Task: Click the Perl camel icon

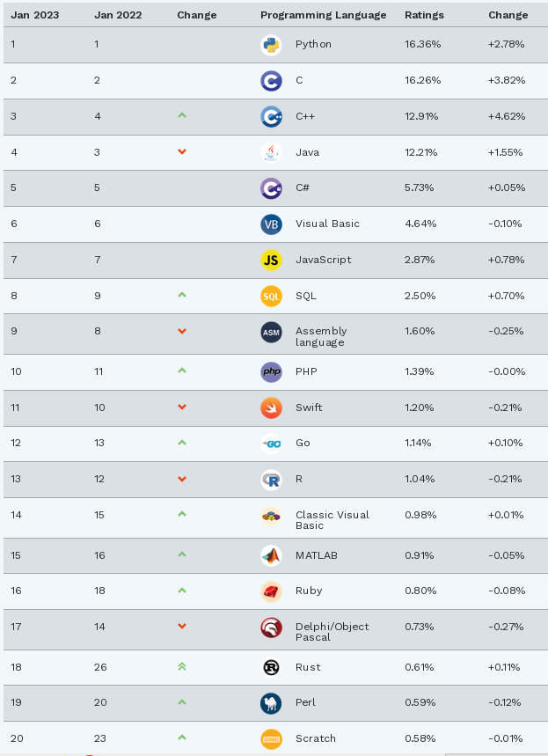Action: pyautogui.click(x=271, y=702)
